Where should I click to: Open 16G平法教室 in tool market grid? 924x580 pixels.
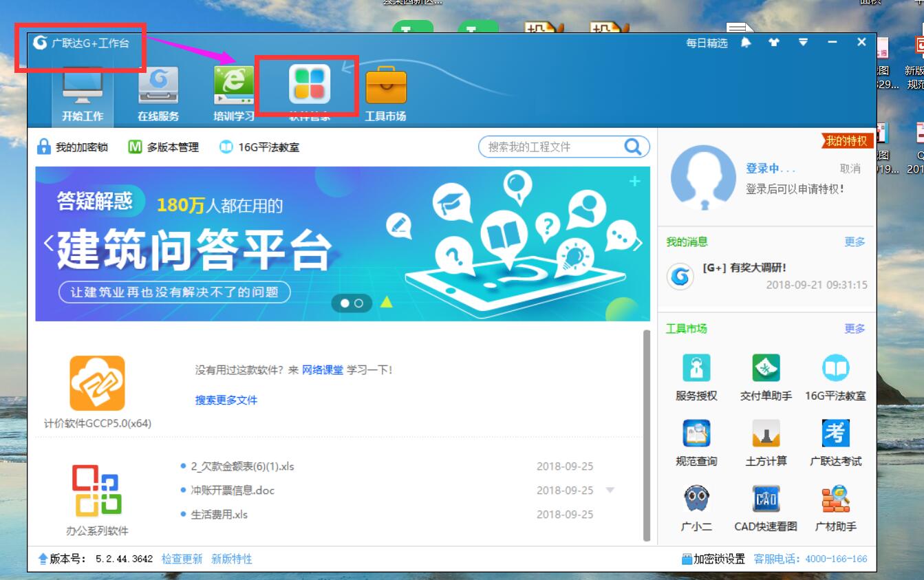point(835,378)
